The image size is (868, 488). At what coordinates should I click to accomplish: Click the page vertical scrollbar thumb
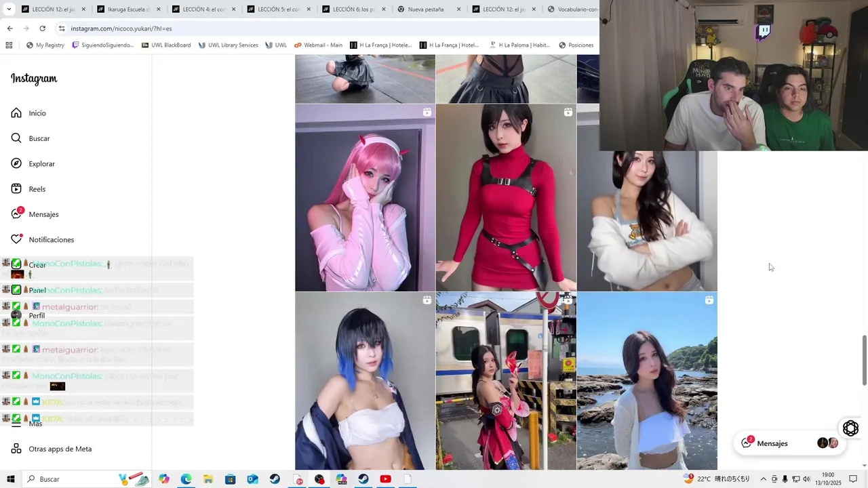[864, 361]
